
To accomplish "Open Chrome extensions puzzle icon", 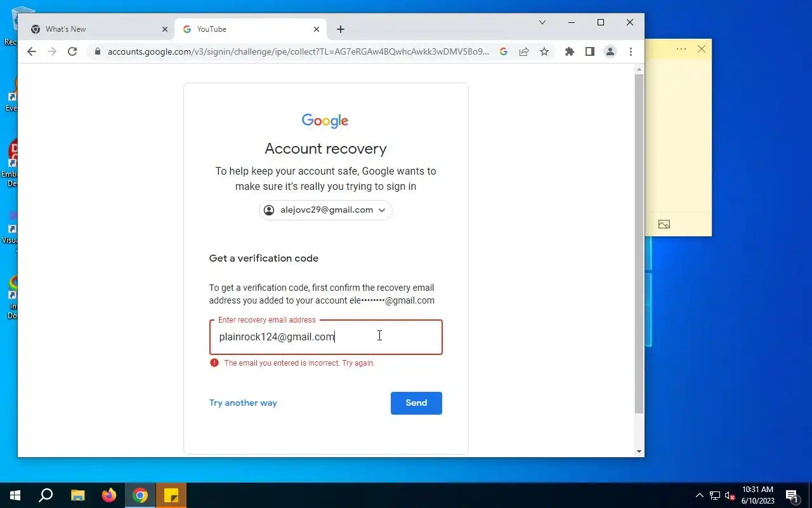I will click(x=570, y=52).
